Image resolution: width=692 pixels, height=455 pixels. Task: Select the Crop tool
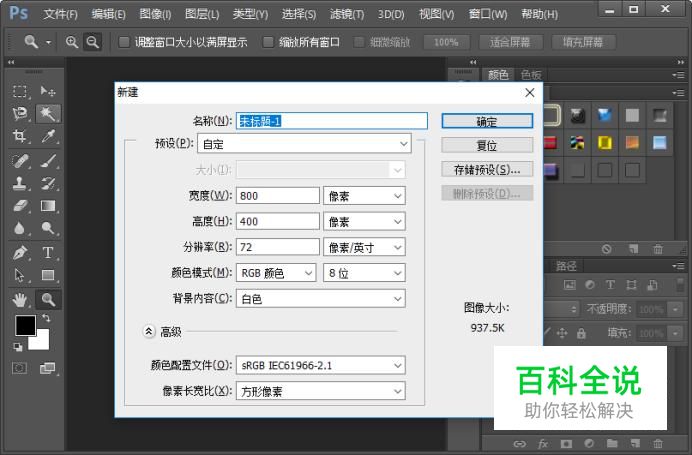click(x=20, y=136)
